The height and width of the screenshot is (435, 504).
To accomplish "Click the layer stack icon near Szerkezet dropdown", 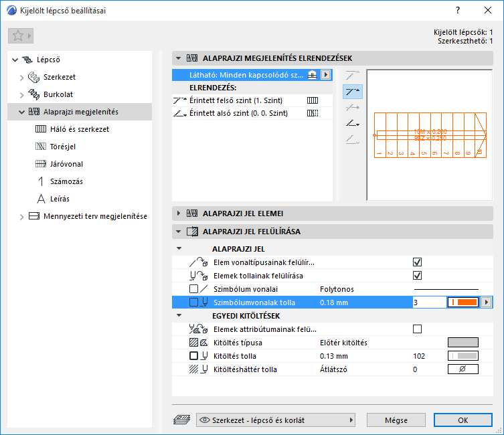I will click(182, 420).
